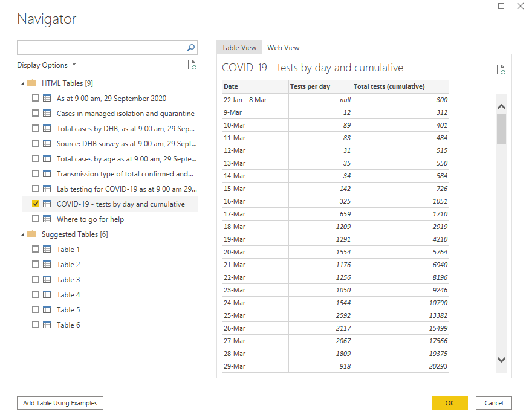Image resolution: width=529 pixels, height=420 pixels.
Task: Click the HTML Tables folder icon
Action: pos(32,83)
